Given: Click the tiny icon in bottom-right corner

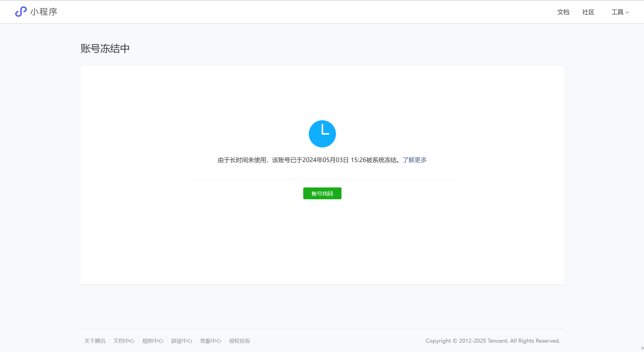Looking at the screenshot, I should (642, 348).
